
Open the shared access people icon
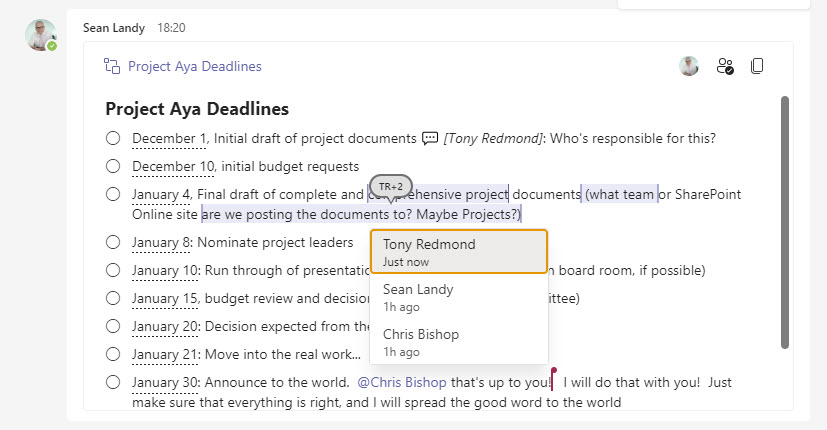725,66
